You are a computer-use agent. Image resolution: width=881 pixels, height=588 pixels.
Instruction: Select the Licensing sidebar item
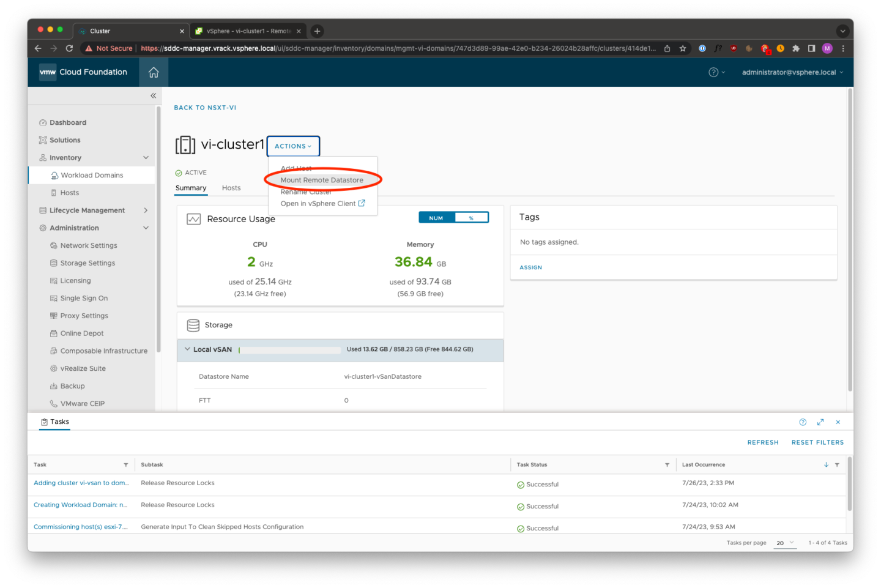pos(76,280)
